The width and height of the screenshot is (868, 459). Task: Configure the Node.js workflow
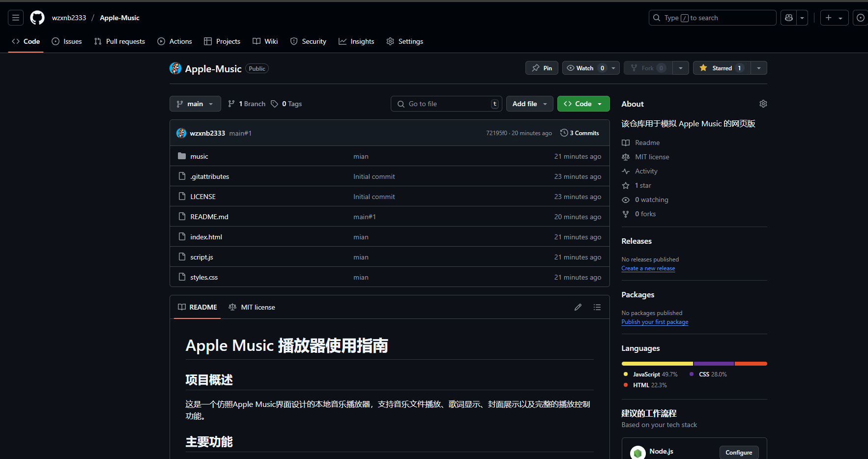(x=738, y=452)
